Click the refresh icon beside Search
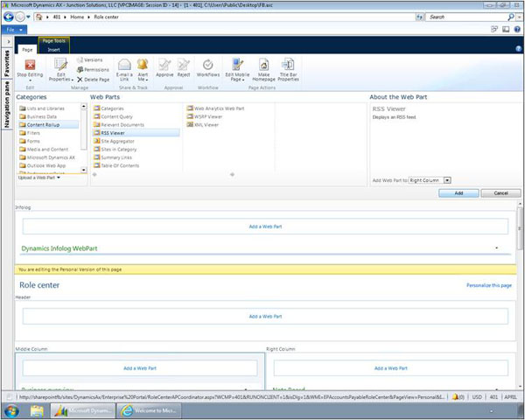 [419, 17]
